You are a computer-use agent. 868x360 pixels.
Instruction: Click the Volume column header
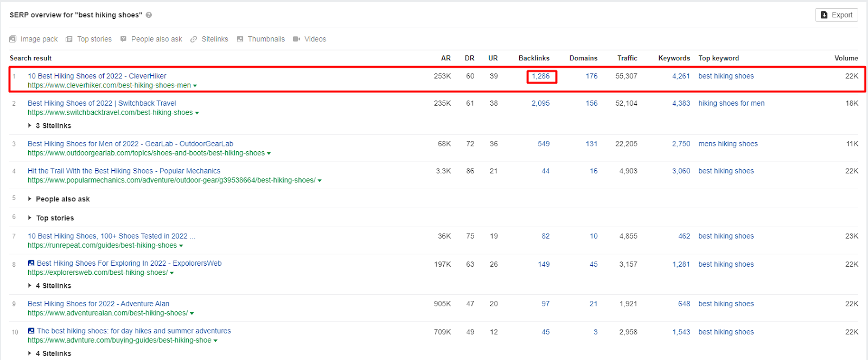846,58
